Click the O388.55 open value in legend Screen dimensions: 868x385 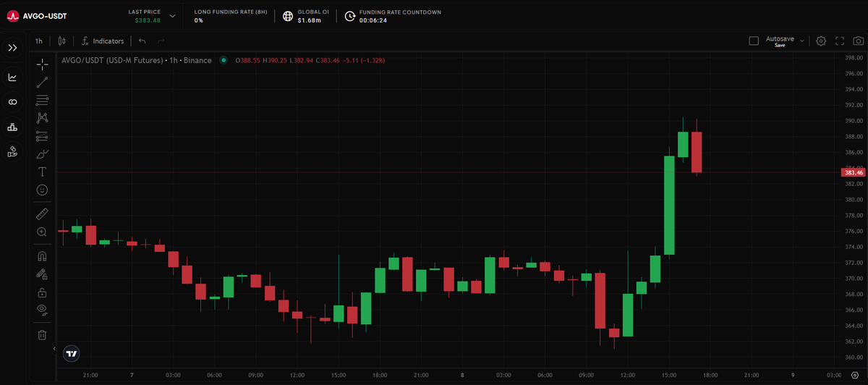click(250, 60)
